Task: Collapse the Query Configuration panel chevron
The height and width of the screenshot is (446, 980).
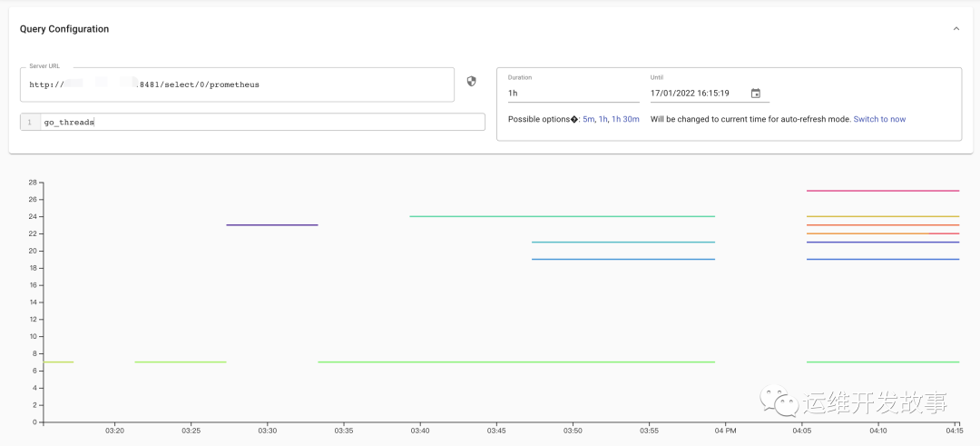Action: pyautogui.click(x=955, y=29)
